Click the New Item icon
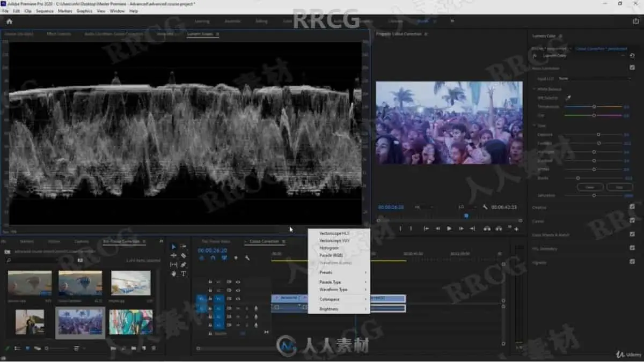The image size is (644, 362). pos(143,349)
